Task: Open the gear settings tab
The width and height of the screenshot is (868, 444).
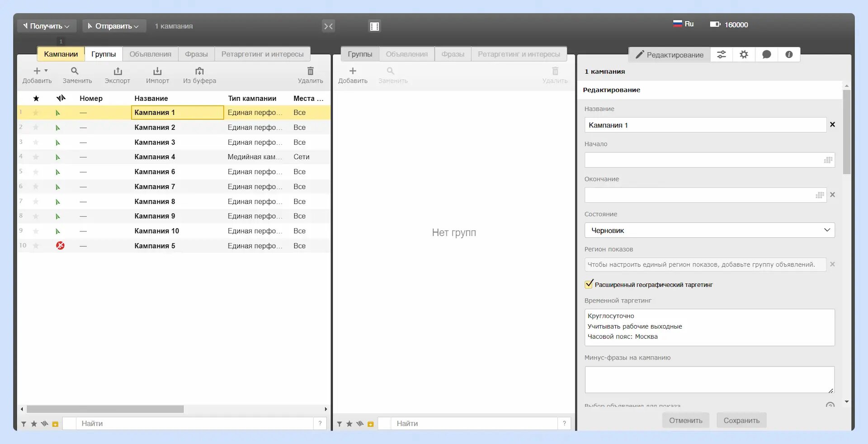Action: click(744, 55)
